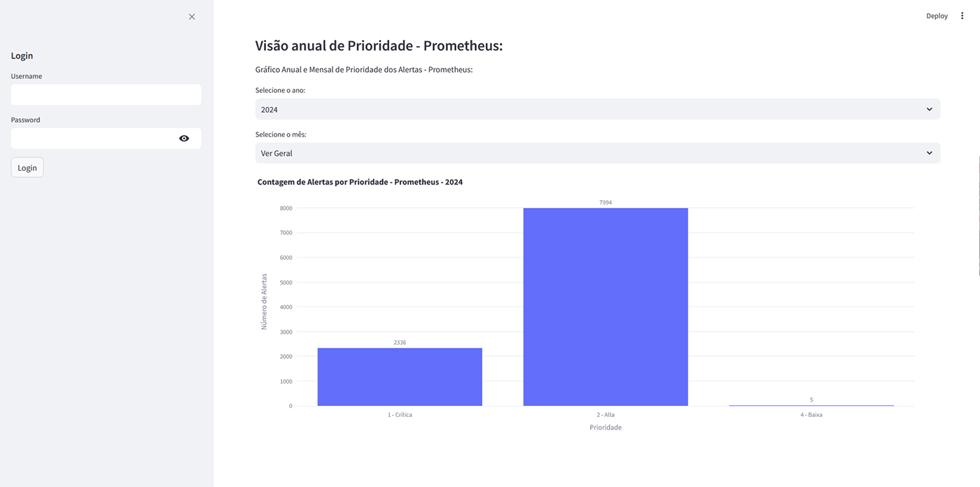Click the Deploy button

click(937, 16)
